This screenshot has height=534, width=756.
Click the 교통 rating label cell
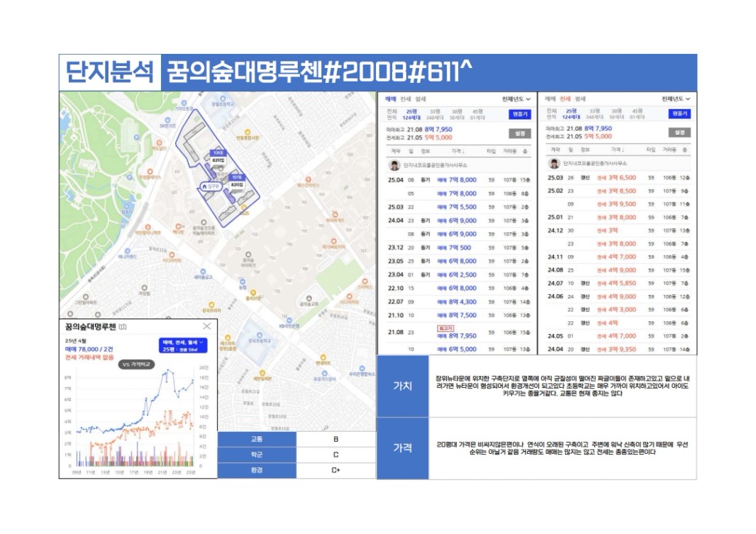[x=257, y=439]
